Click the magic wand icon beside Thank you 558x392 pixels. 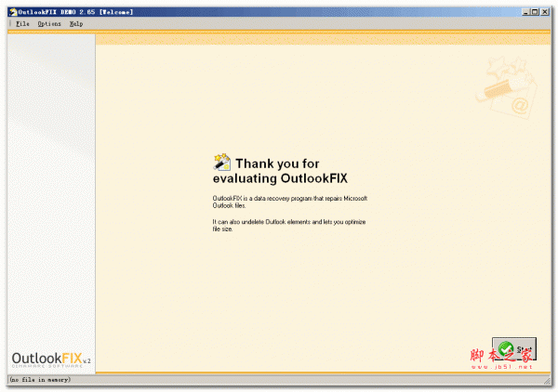tap(222, 162)
